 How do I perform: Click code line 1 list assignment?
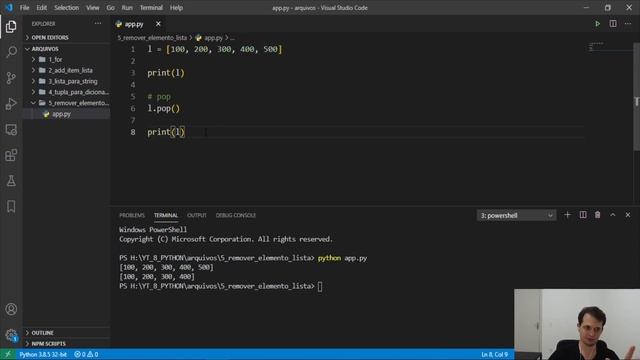point(215,49)
